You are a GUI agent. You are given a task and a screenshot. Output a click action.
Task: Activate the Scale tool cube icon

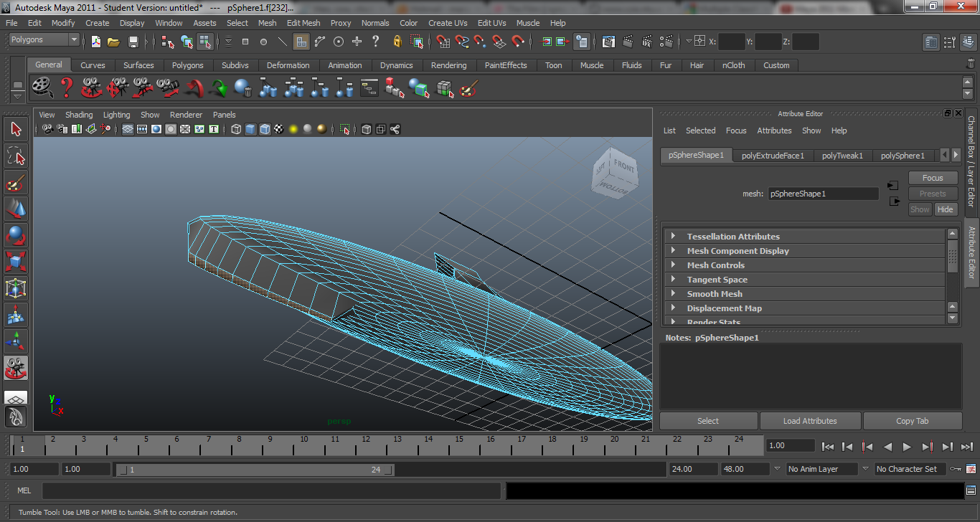(16, 262)
